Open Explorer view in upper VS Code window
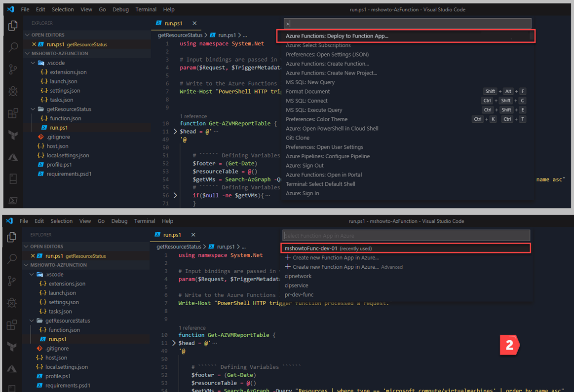Viewport: 574px width, 392px height. coord(13,26)
